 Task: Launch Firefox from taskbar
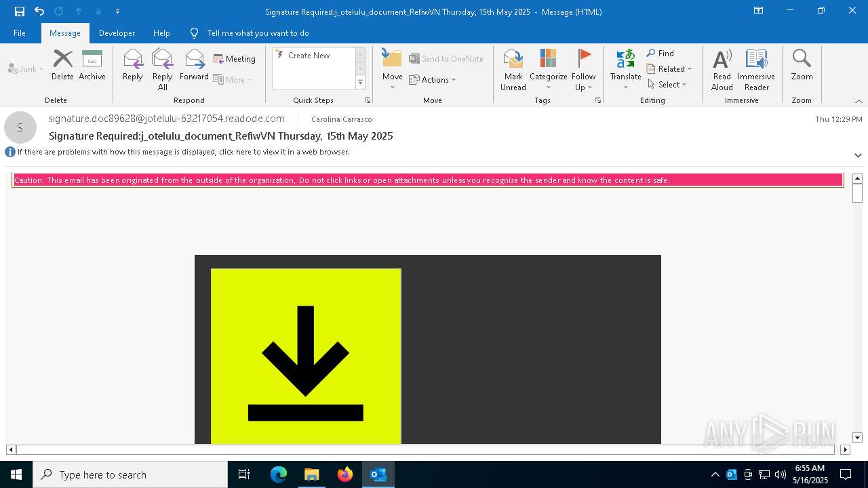pos(345,474)
